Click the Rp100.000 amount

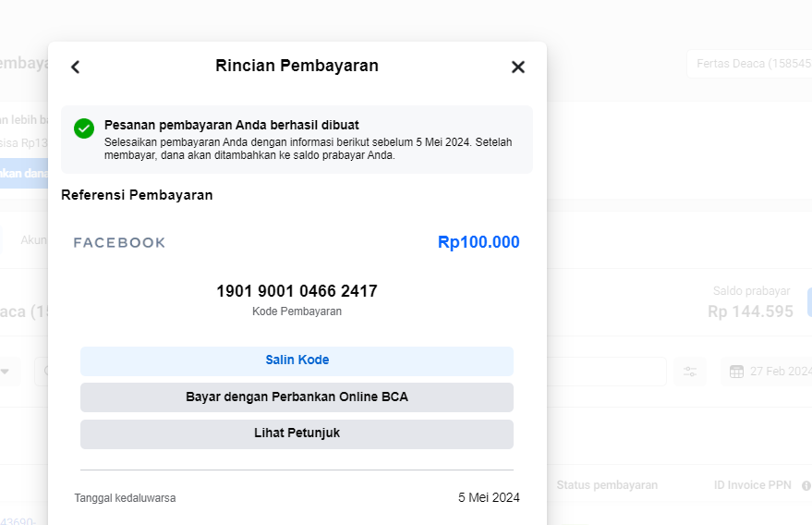(x=479, y=242)
